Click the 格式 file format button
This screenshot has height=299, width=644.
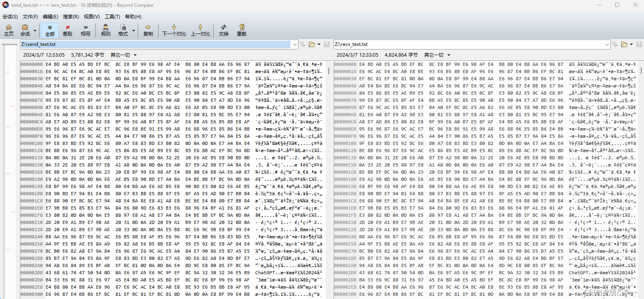(123, 30)
